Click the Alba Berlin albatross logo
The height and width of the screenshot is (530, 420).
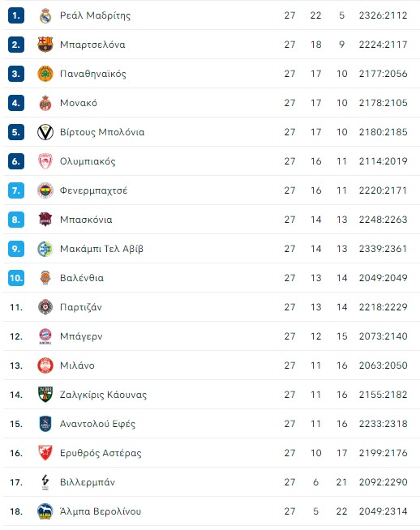coord(45,511)
